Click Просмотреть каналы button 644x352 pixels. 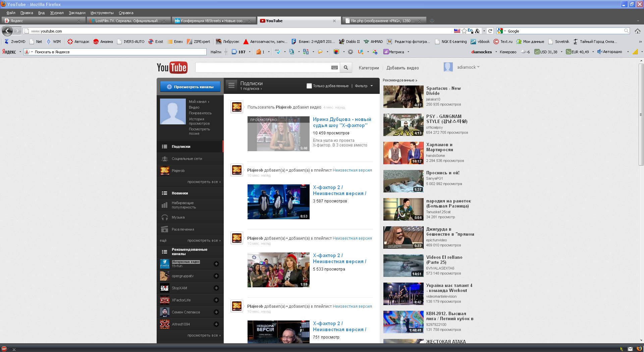(x=190, y=87)
